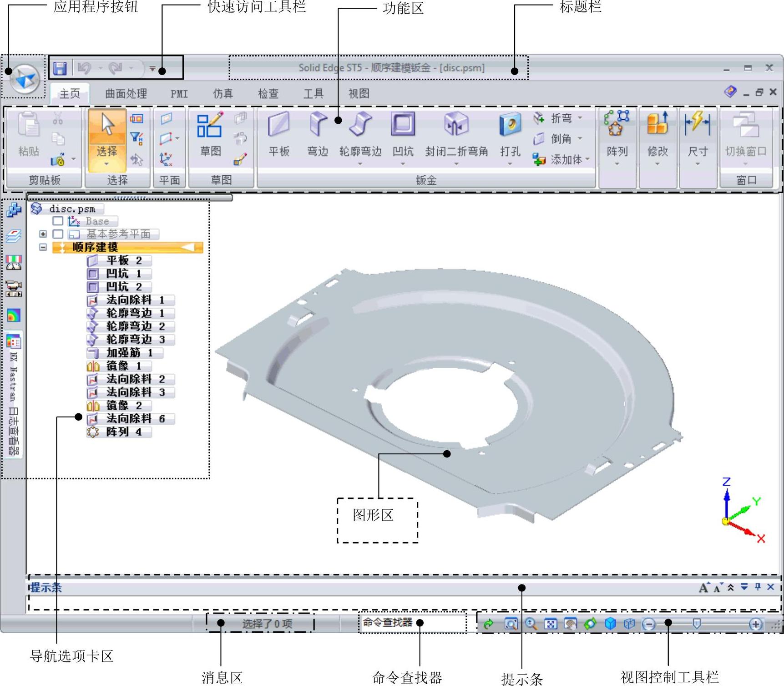Click the Save icon in quick access toolbar

(60, 68)
